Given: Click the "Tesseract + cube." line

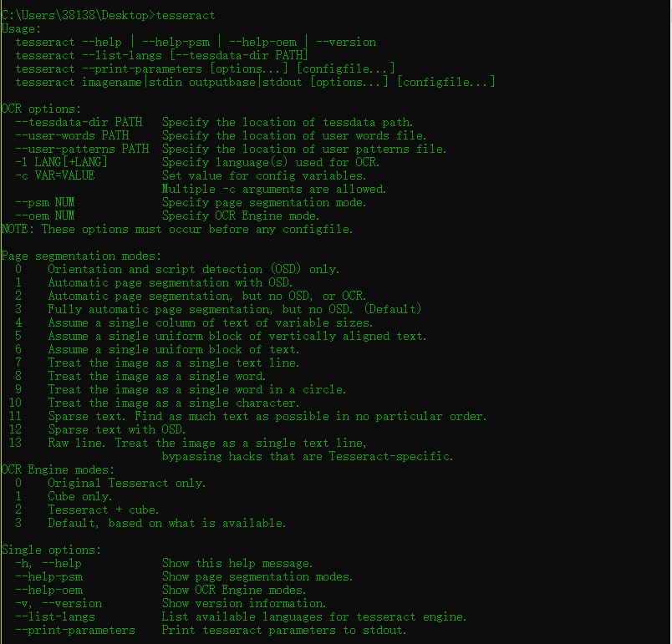Looking at the screenshot, I should (x=104, y=510).
